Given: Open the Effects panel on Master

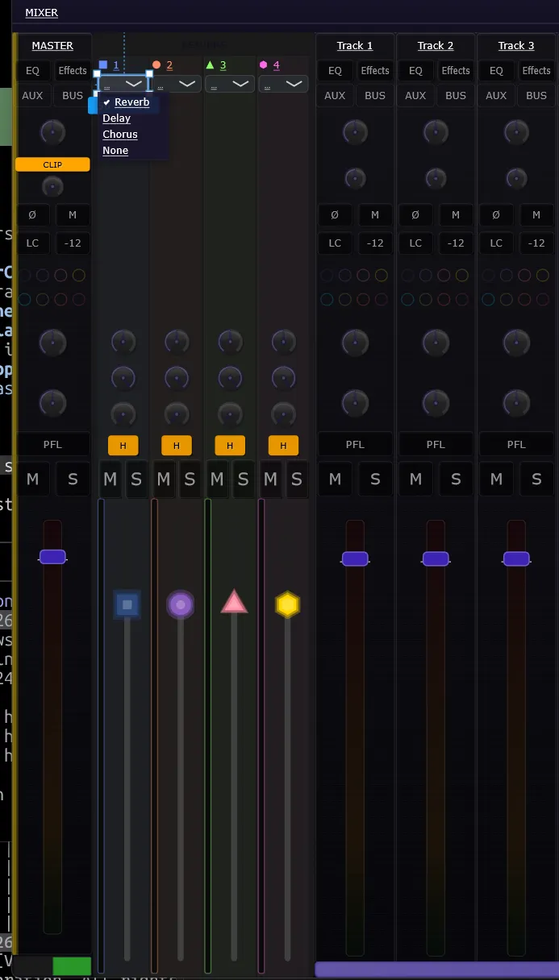Looking at the screenshot, I should click(x=73, y=71).
